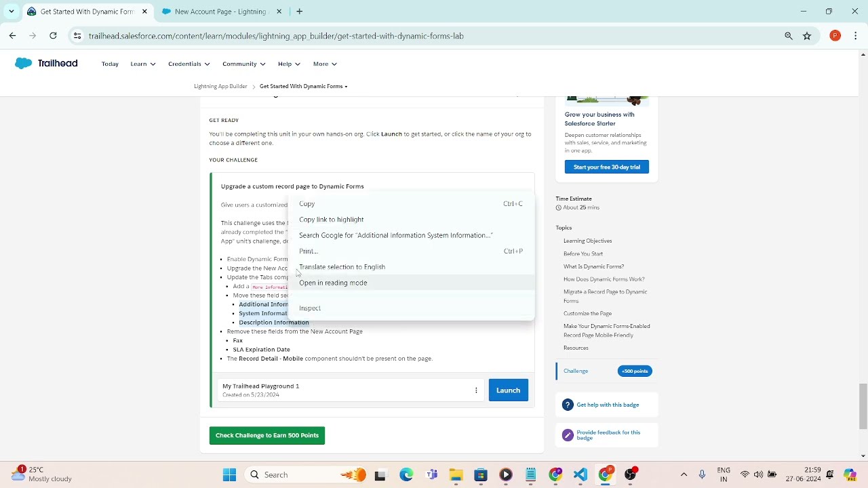Open Task View from the taskbar
Image resolution: width=868 pixels, height=488 pixels.
[380, 474]
